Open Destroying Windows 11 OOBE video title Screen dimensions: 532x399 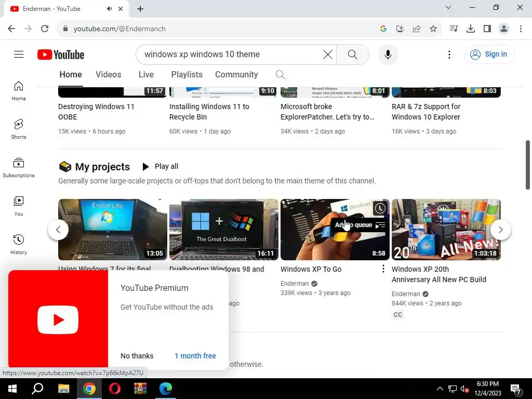(96, 112)
